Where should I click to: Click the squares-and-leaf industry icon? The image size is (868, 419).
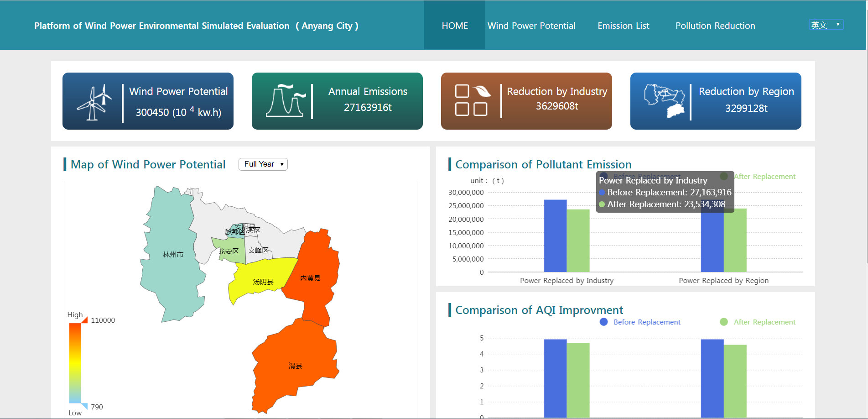[x=473, y=100]
